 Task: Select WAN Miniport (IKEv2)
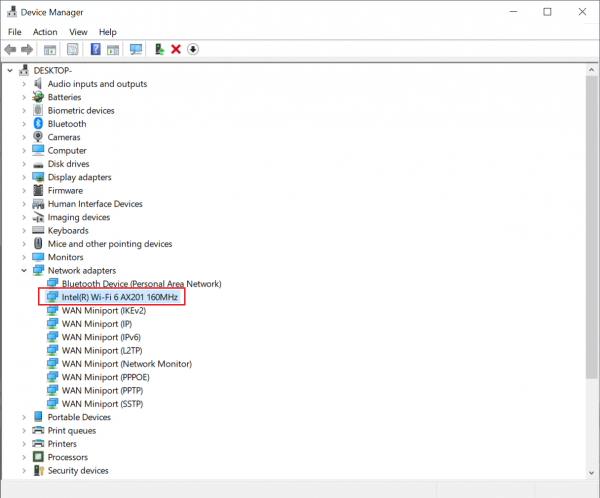point(104,310)
